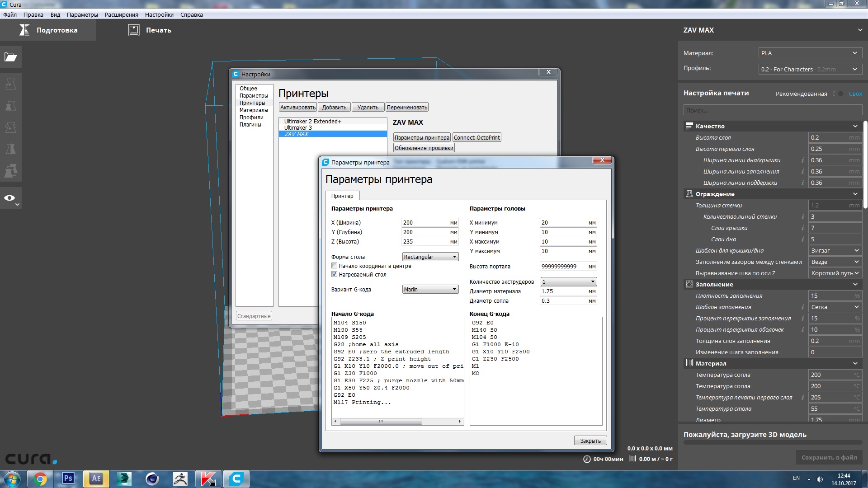
Task: Click info icon for Процент перекрытия оболочек
Action: [x=803, y=329]
